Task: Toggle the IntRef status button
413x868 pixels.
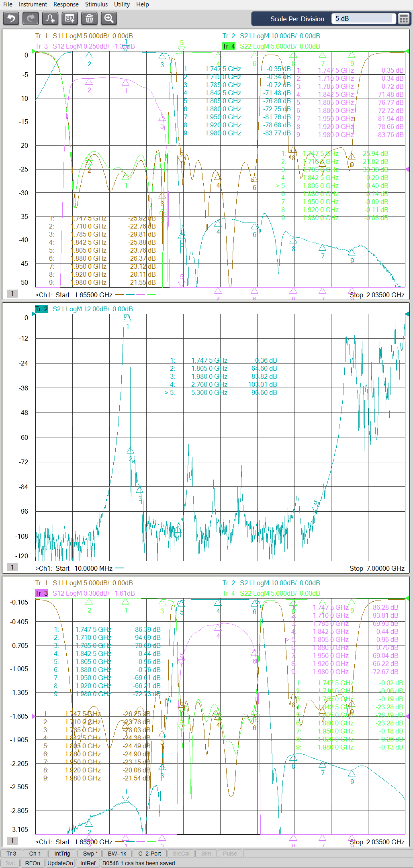Action: click(88, 863)
